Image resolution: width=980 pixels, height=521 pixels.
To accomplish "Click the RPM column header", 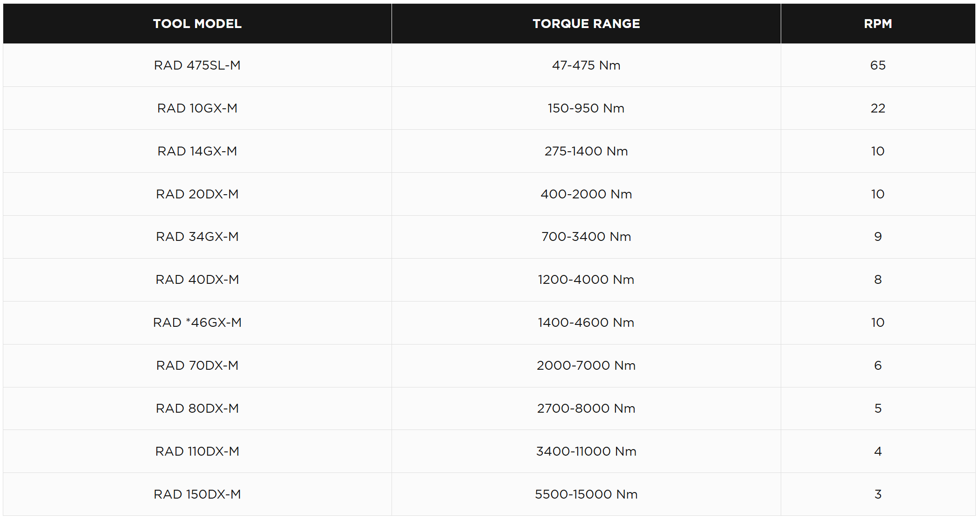I will tap(878, 24).
